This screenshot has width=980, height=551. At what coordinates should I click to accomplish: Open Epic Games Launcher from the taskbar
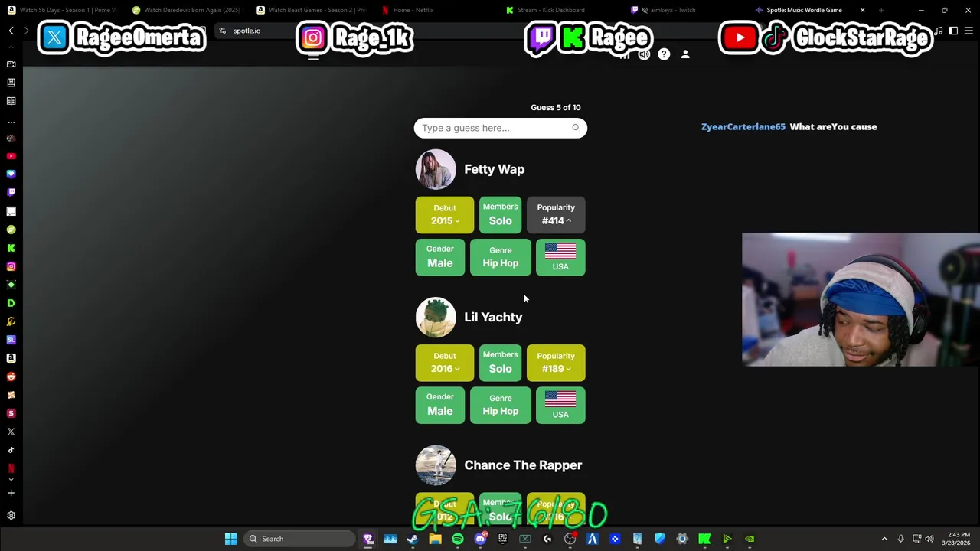point(502,539)
